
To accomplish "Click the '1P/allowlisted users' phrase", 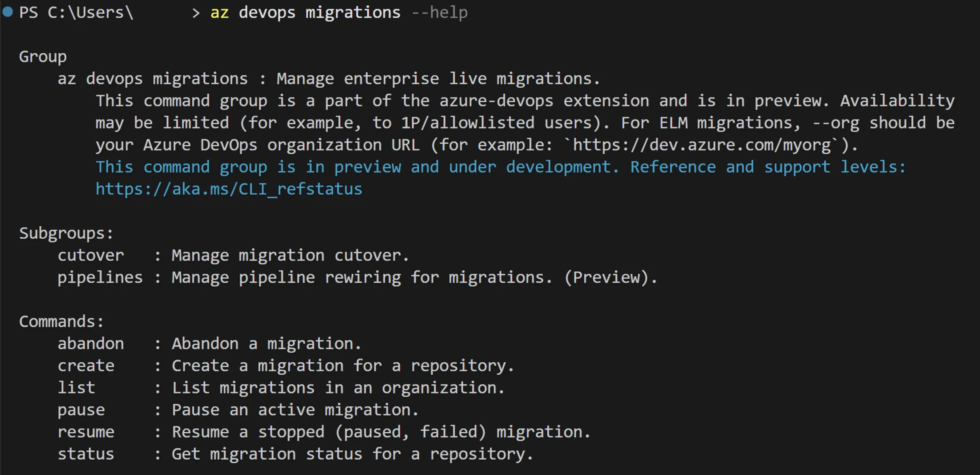I will coord(497,123).
